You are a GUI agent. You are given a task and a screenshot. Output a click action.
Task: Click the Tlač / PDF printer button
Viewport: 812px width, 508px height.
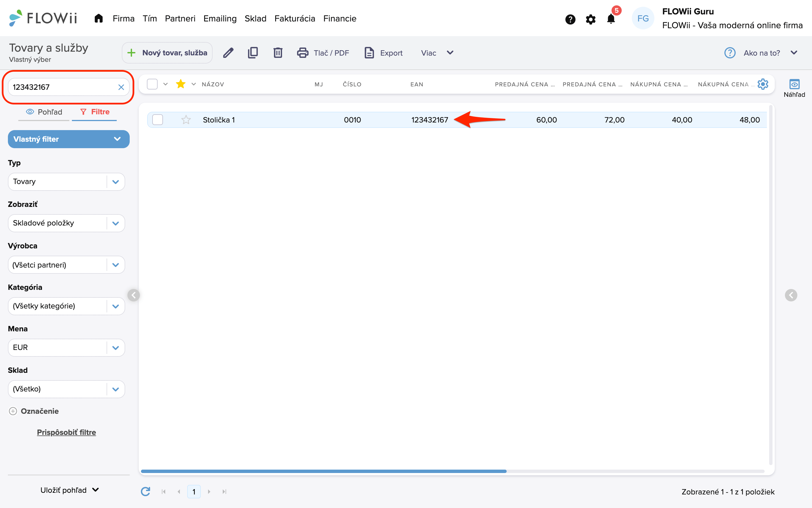point(323,53)
